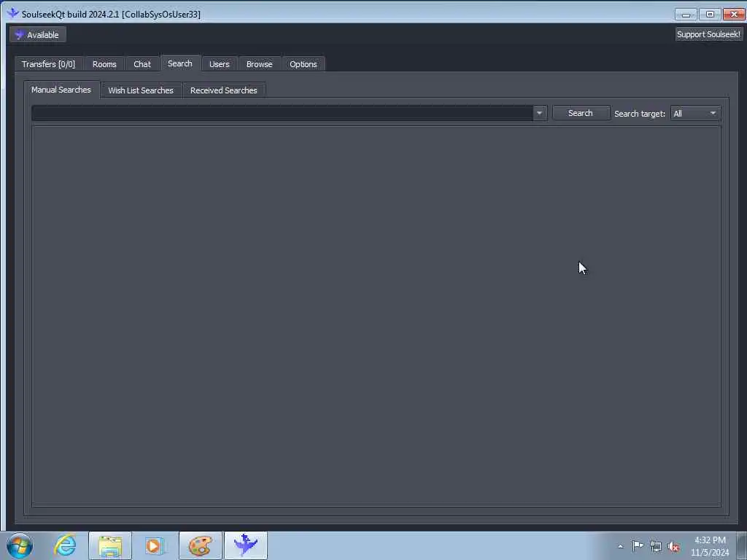Open the Browse tab
The width and height of the screenshot is (747, 560).
[x=259, y=64]
